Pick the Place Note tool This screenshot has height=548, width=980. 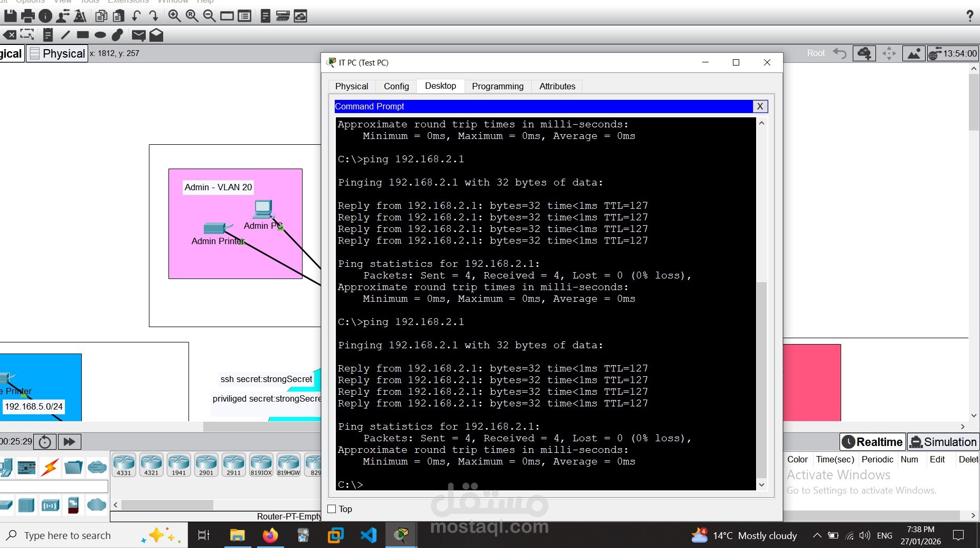click(48, 35)
